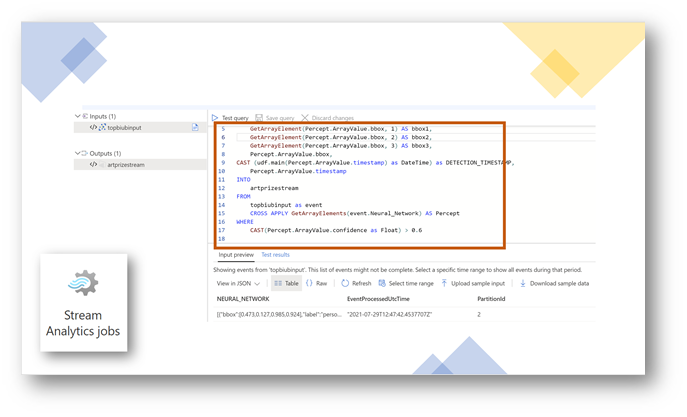Screen dimensions: 687x417
Task: Click the PartitionId cell value 2
Action: 479,315
